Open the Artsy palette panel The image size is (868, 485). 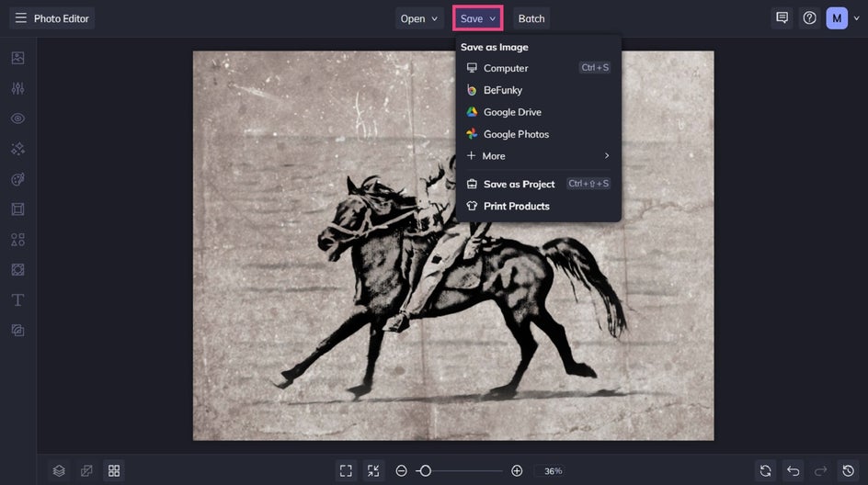[x=17, y=179]
